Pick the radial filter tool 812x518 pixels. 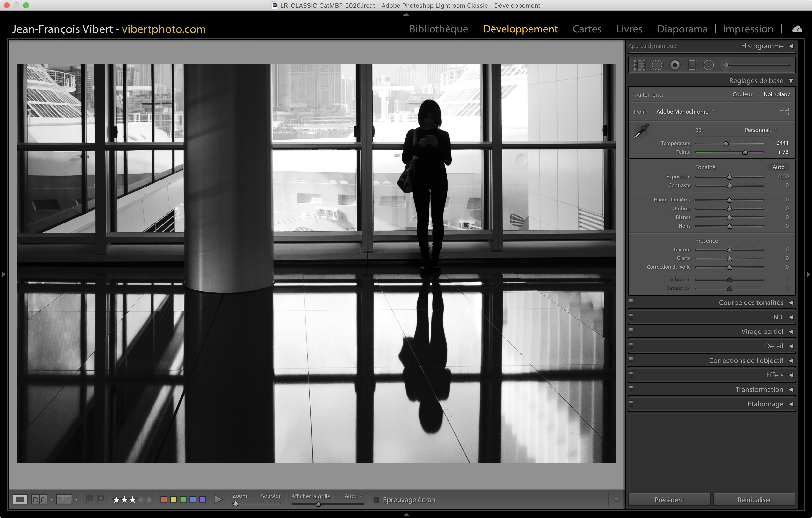[x=709, y=65]
